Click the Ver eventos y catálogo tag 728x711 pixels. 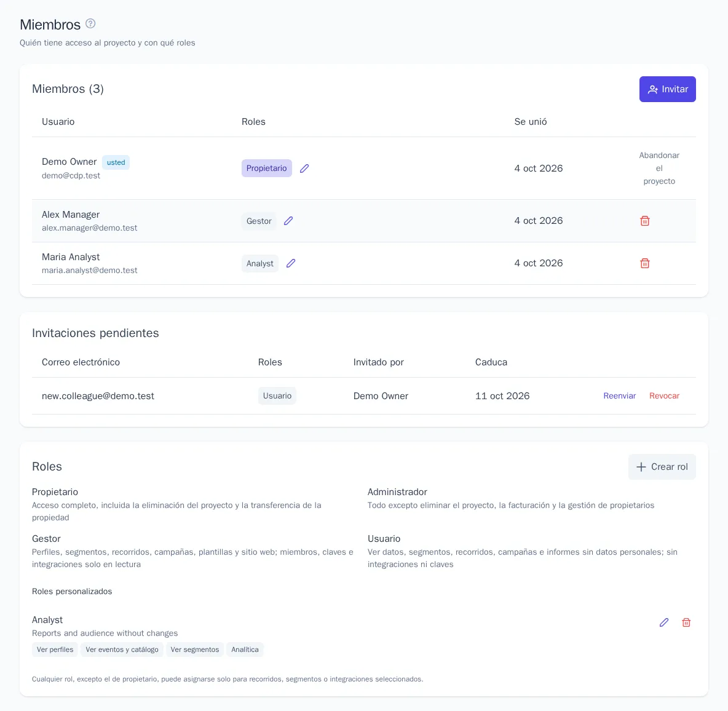click(x=122, y=649)
